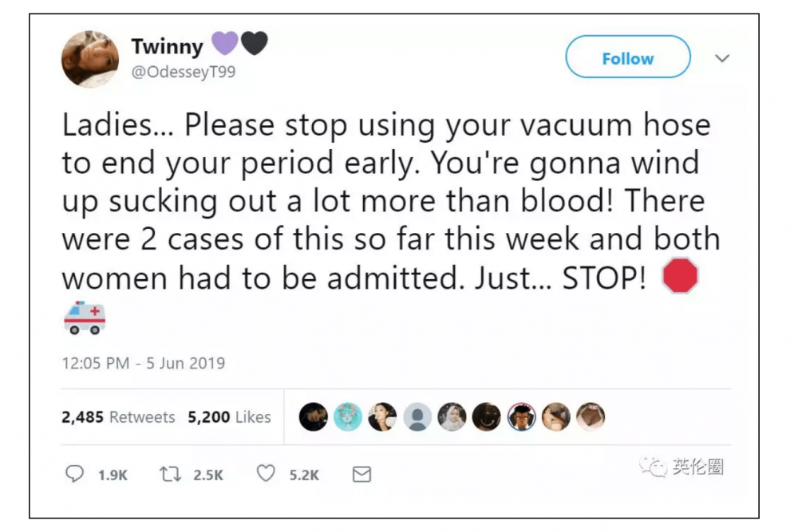Click the ambulance emoji in the tweet
The height and width of the screenshot is (532, 798).
[x=84, y=317]
